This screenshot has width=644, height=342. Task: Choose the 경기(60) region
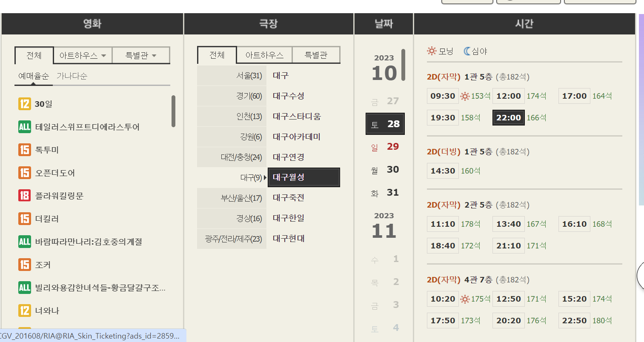pos(232,96)
